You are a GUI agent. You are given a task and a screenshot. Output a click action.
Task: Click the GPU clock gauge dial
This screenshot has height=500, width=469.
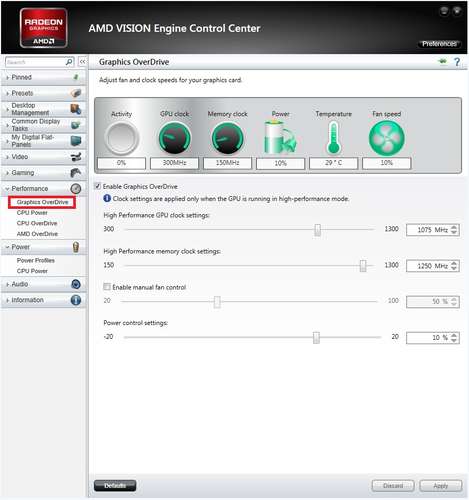coord(174,138)
